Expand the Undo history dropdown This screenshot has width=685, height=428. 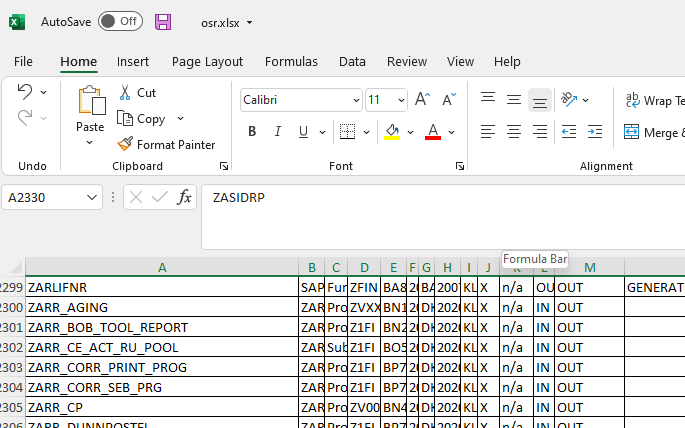tap(43, 92)
